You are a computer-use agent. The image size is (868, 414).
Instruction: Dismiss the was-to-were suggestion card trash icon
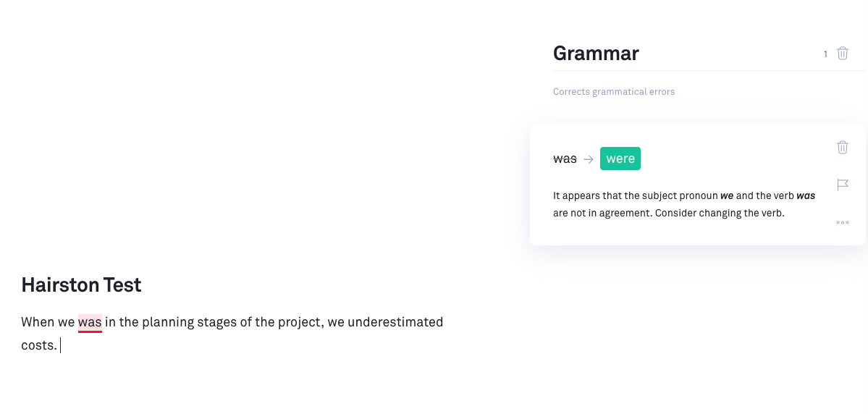[842, 148]
